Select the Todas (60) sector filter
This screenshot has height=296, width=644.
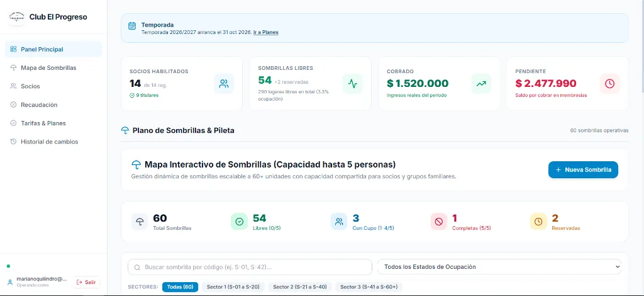point(180,287)
